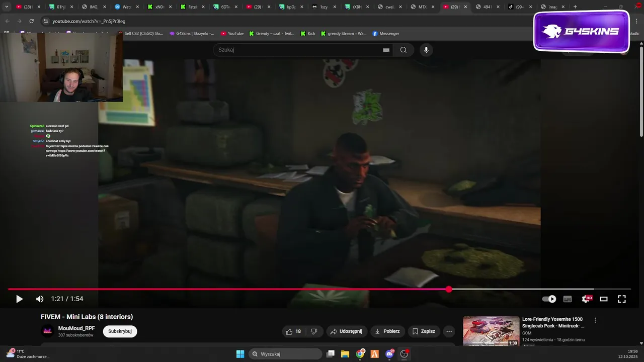Switch to theater mode view

(604, 299)
